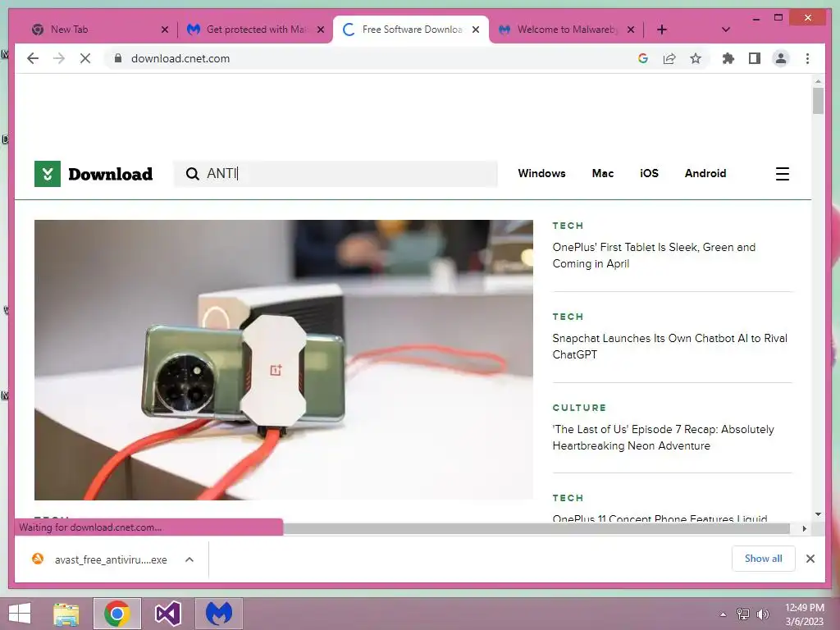Viewport: 840px width, 630px height.
Task: Open Chrome three-dot menu
Action: click(807, 58)
